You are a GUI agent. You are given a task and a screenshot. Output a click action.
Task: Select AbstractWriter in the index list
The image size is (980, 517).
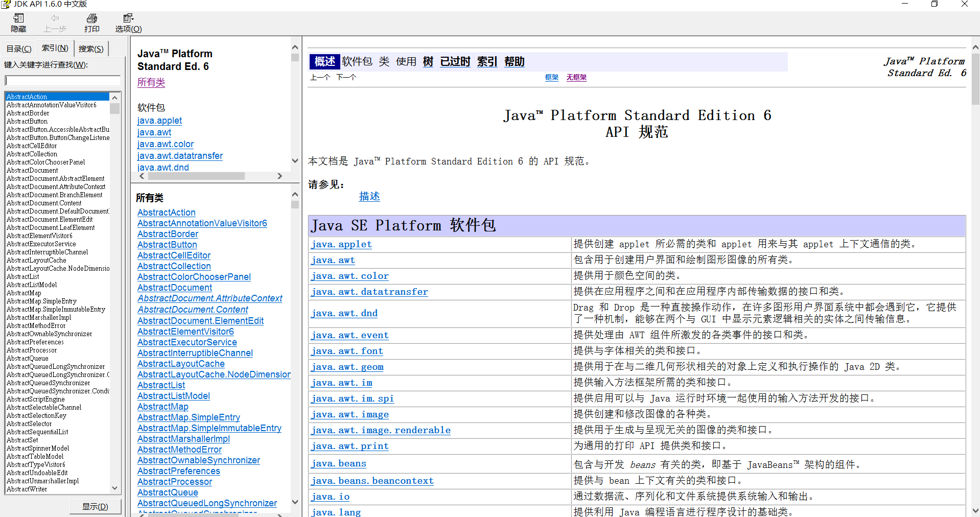click(x=27, y=489)
